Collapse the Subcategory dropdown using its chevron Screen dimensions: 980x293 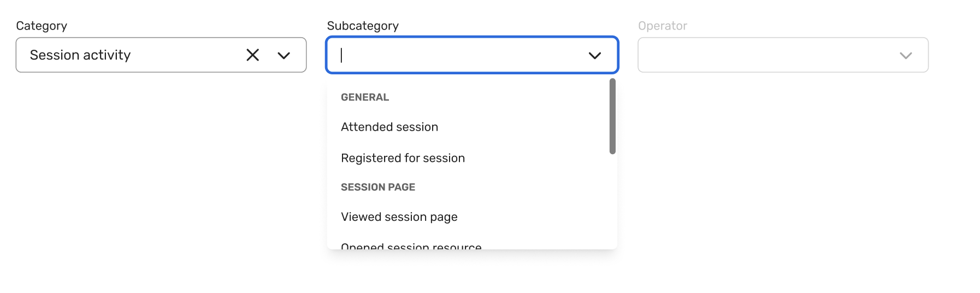[594, 55]
